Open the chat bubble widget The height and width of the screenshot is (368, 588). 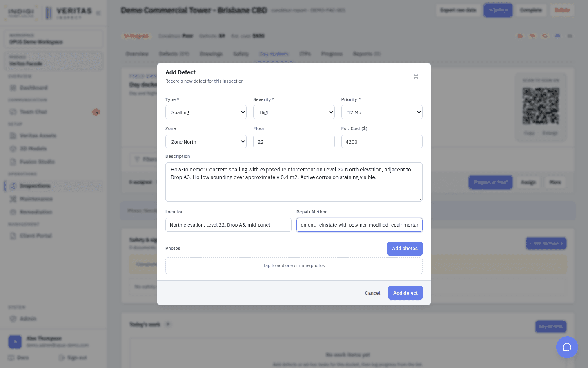tap(567, 347)
